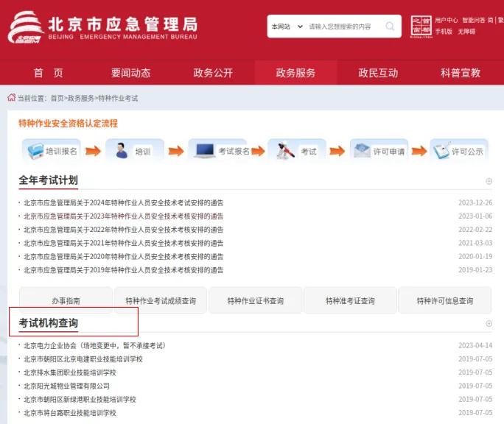
Task: Open 北京排水集团职业技能培训学校 entry
Action: pyautogui.click(x=70, y=372)
